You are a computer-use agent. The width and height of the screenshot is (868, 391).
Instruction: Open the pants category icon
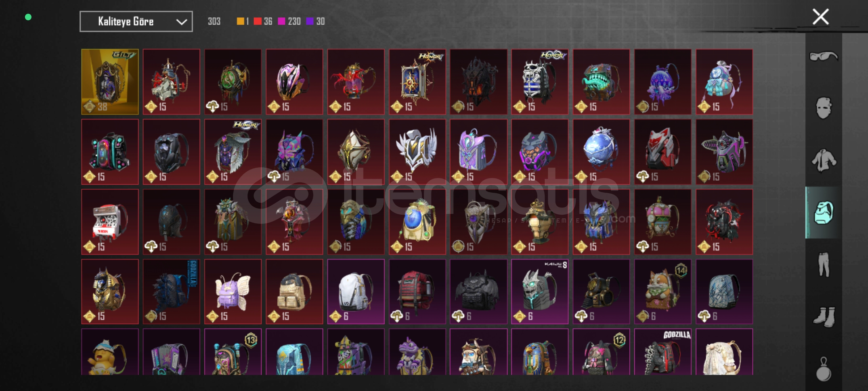coord(824,265)
